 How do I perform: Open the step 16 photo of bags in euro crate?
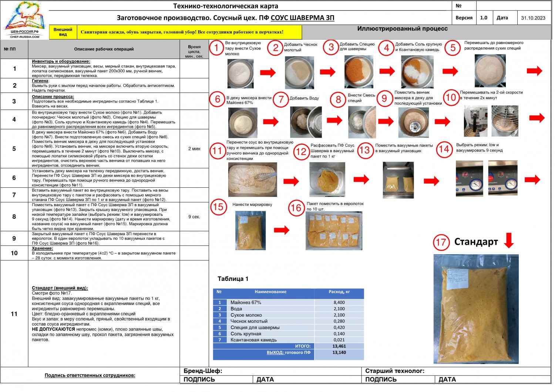(x=334, y=231)
